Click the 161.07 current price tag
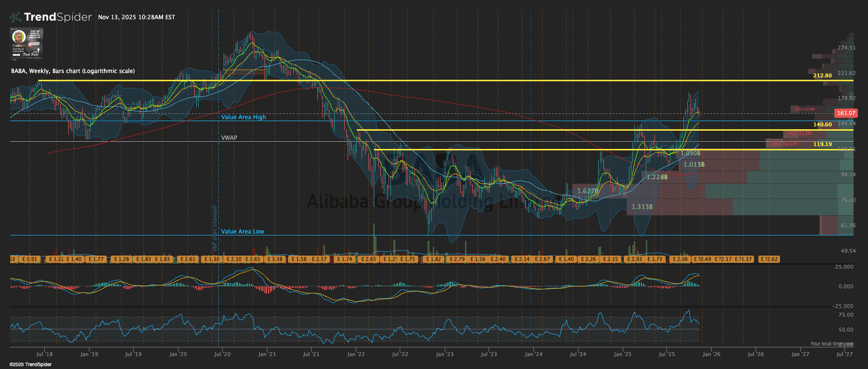 (x=845, y=113)
